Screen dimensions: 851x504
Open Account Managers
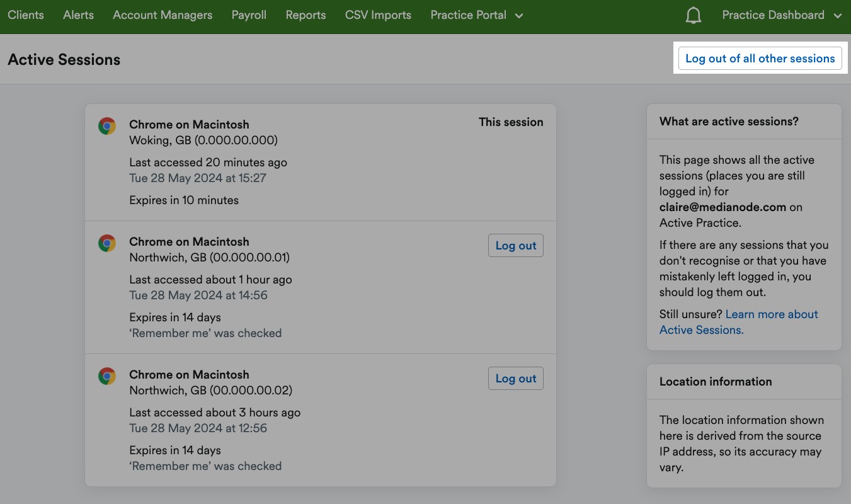click(x=162, y=14)
